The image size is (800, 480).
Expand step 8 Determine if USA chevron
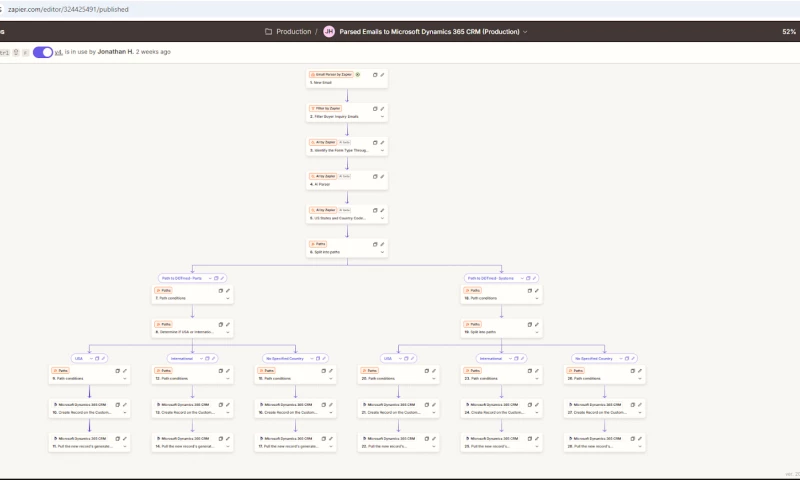tap(228, 332)
